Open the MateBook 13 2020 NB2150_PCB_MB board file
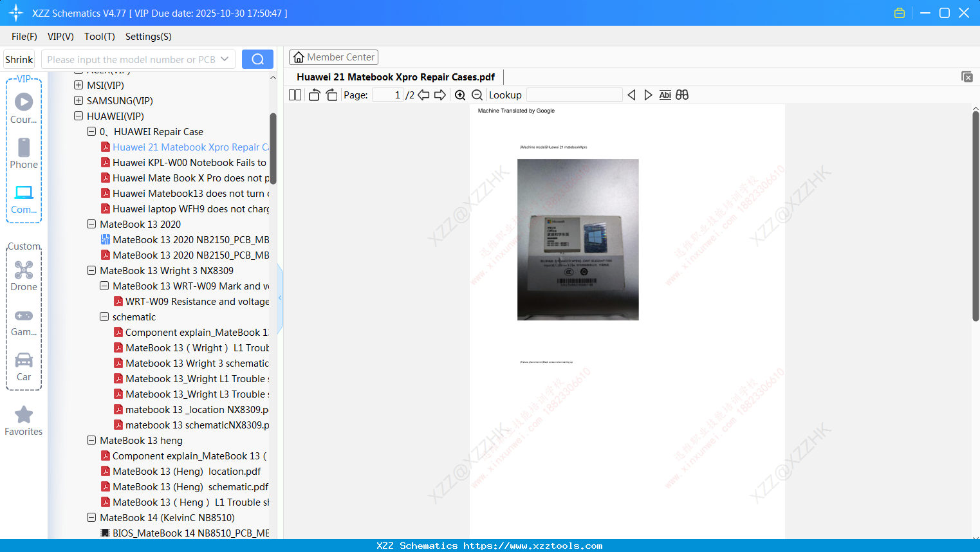980x552 pixels. point(185,240)
